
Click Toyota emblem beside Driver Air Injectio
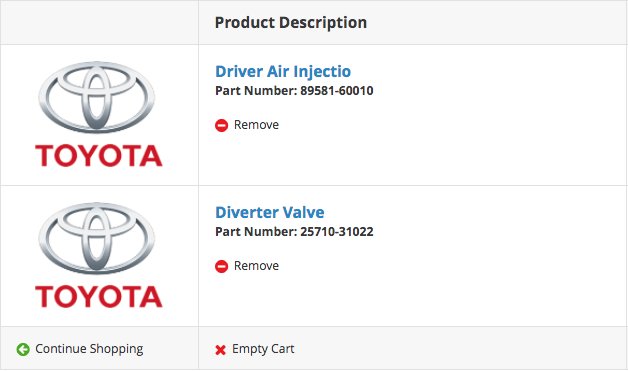[97, 97]
